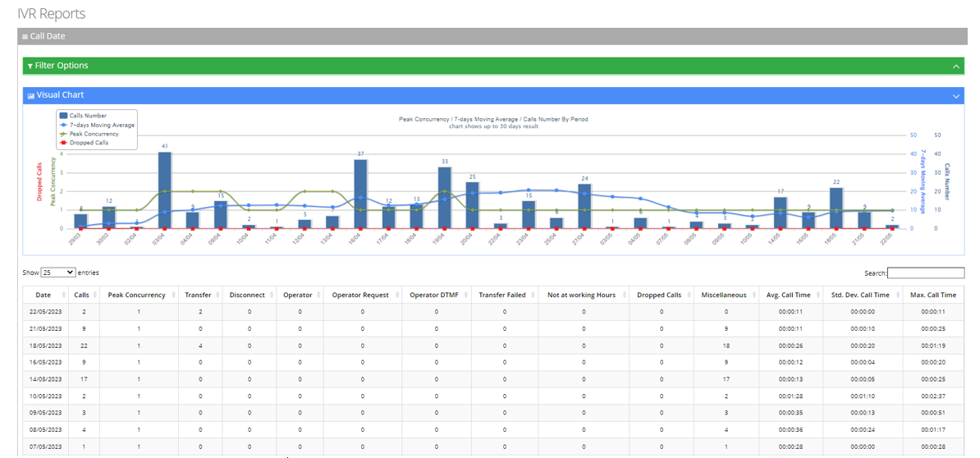Image resolution: width=980 pixels, height=458 pixels.
Task: Click the Call Date list icon
Action: pyautogui.click(x=25, y=37)
